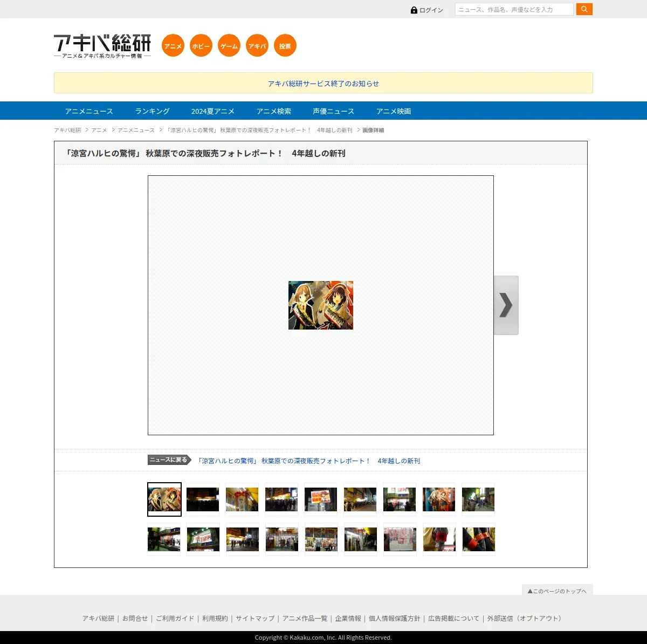647x644 pixels.
Task: Select アニメ検索 in the nav bar
Action: 274,111
